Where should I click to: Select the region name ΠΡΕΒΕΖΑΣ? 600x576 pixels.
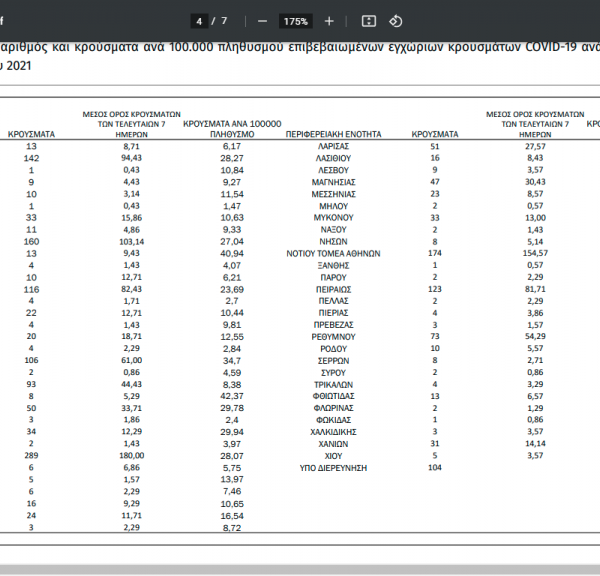tap(333, 325)
